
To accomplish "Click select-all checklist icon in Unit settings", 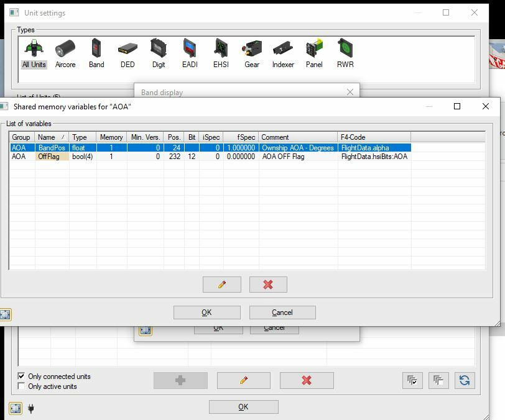I will 412,380.
